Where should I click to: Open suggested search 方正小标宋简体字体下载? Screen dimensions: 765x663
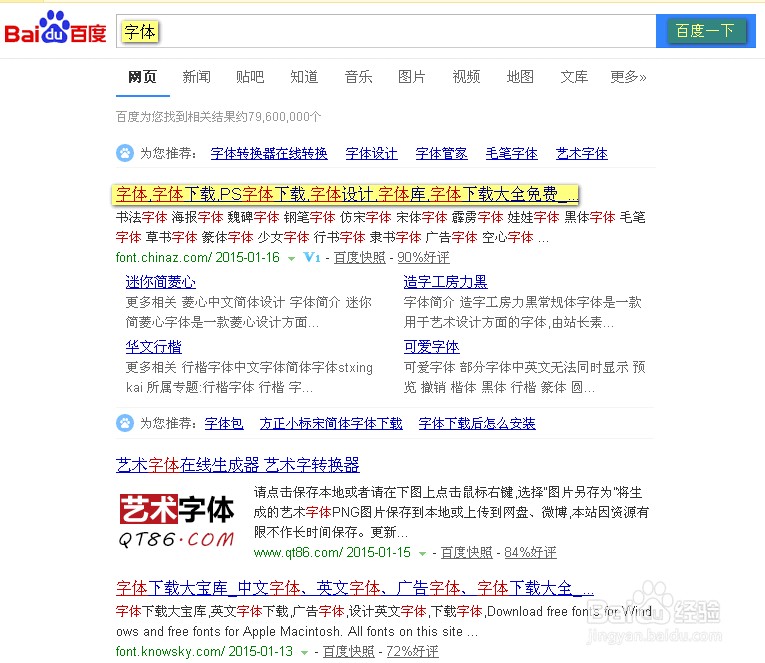pos(331,423)
